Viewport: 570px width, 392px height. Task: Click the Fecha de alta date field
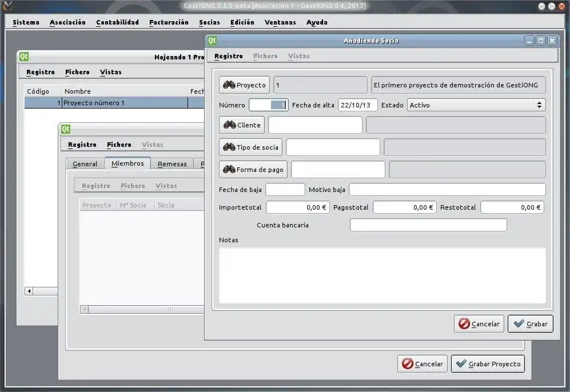pyautogui.click(x=358, y=105)
